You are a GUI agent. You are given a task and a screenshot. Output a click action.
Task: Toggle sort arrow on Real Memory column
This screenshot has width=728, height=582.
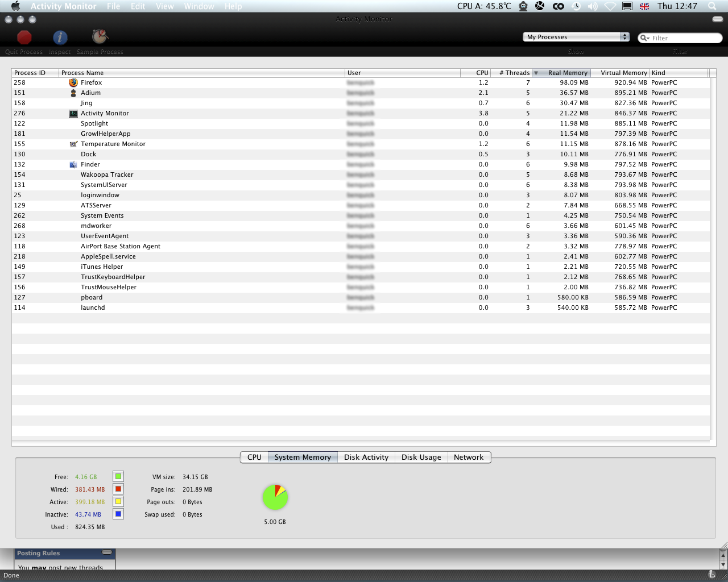536,73
